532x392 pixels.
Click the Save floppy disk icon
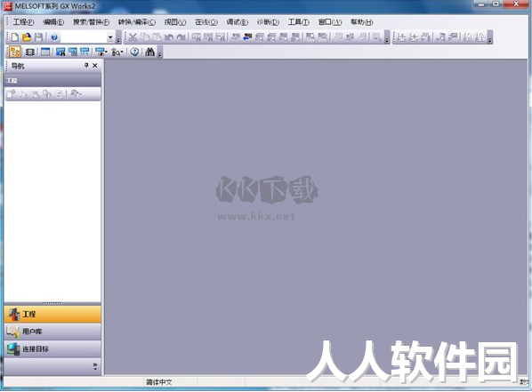point(38,37)
